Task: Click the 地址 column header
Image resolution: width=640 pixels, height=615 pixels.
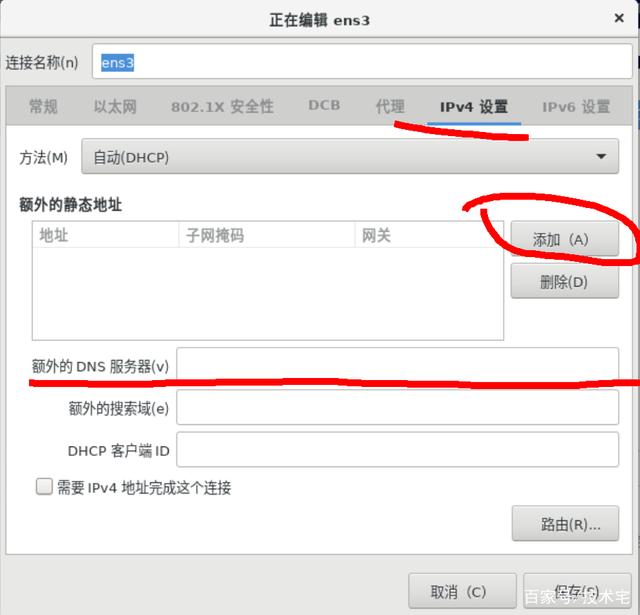Action: pyautogui.click(x=105, y=235)
